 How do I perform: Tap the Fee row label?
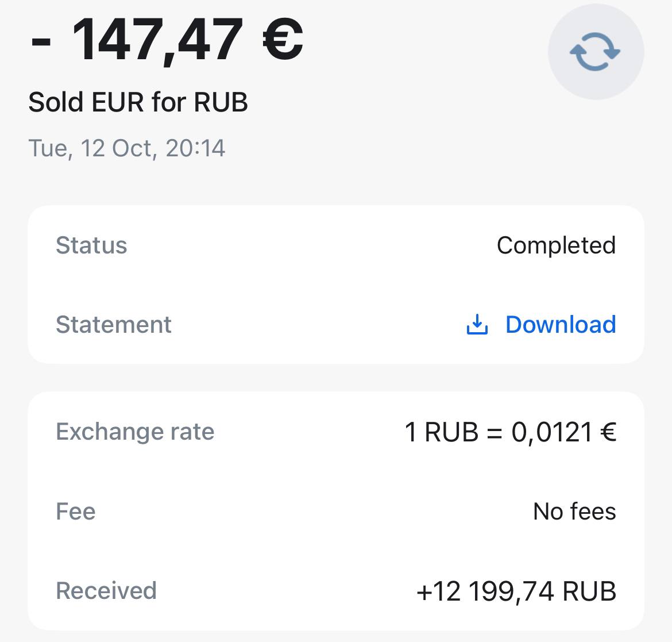tap(76, 511)
